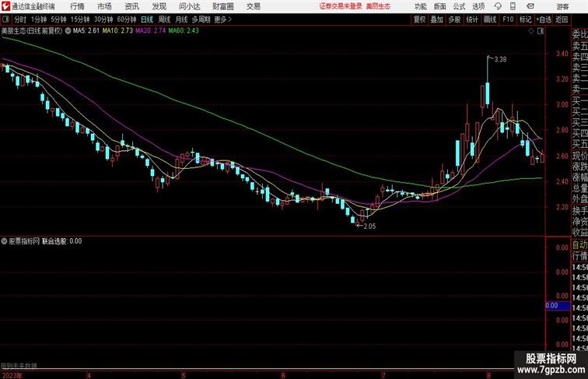This screenshot has width=588, height=379.
Task: Open the 财富圈 menu
Action: coord(222,6)
